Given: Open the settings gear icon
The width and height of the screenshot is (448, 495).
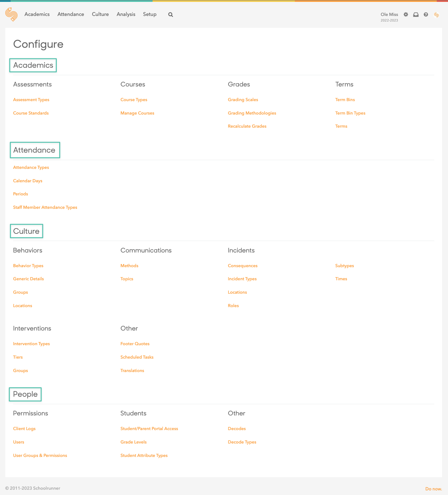Looking at the screenshot, I should pos(406,15).
